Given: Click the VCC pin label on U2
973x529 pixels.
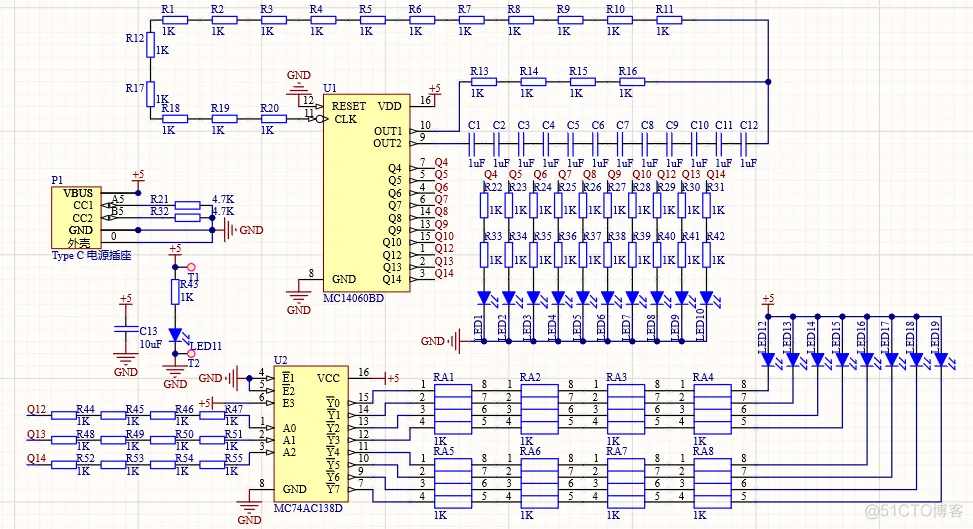Looking at the screenshot, I should click(328, 378).
